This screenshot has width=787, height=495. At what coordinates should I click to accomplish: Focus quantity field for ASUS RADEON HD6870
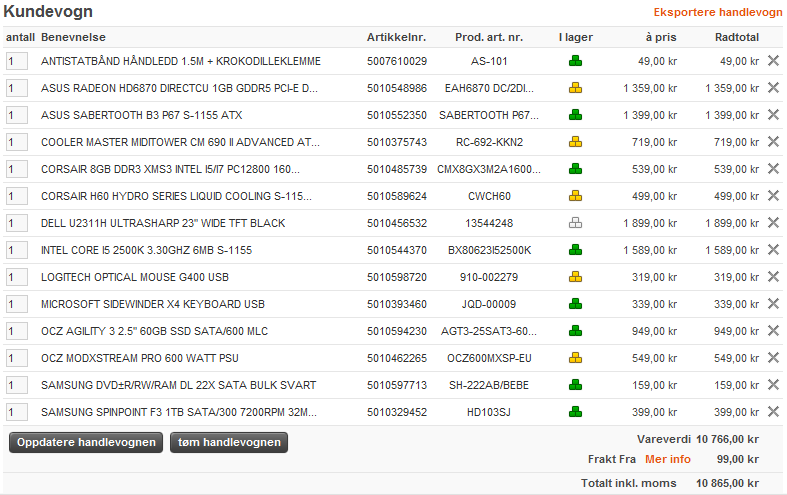[x=17, y=88]
